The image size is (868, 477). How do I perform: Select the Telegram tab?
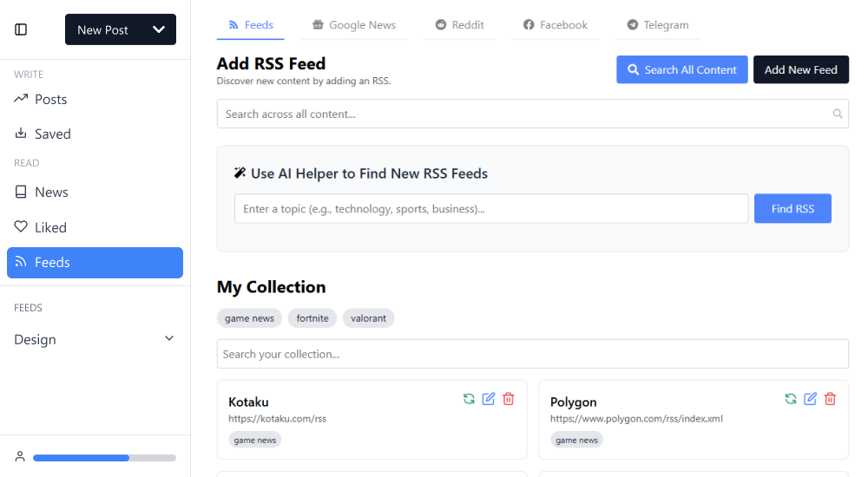click(x=657, y=25)
